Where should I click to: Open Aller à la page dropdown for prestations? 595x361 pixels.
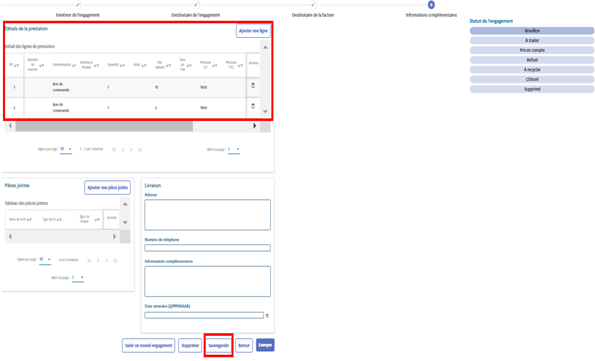pos(233,150)
